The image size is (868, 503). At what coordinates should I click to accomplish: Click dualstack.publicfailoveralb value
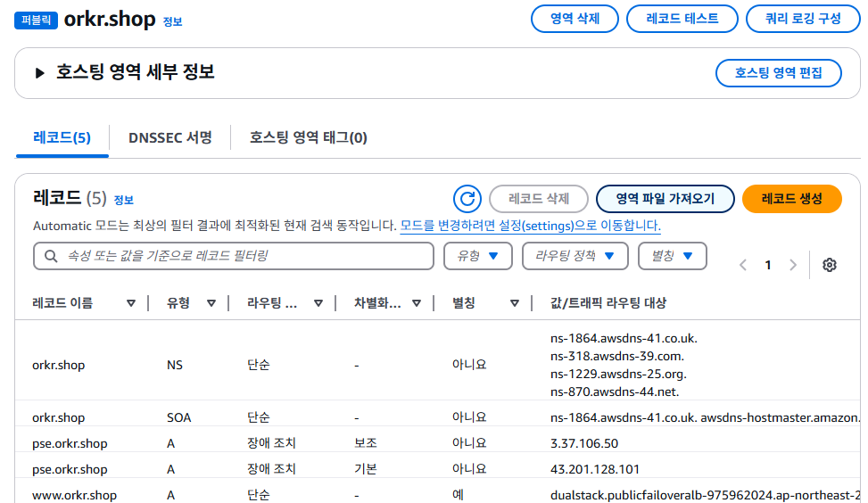(706, 495)
